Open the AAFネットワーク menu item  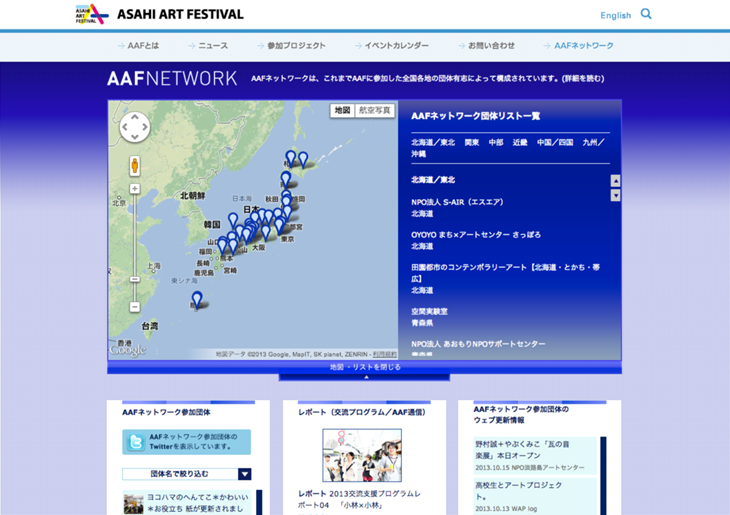579,46
